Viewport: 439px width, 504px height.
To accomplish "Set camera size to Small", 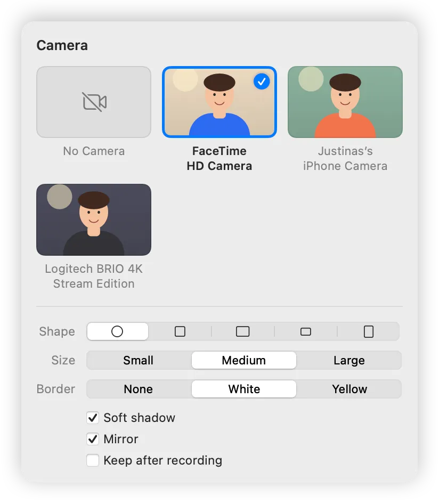I will 139,360.
